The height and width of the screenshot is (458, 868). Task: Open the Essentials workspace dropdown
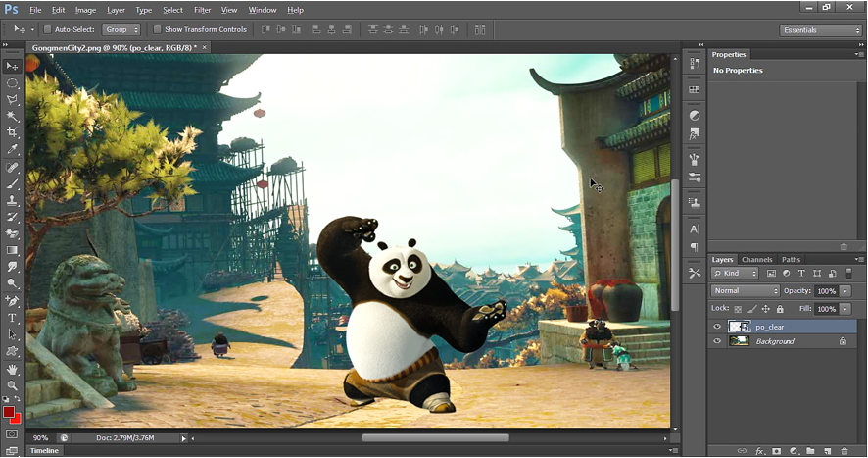pyautogui.click(x=822, y=30)
